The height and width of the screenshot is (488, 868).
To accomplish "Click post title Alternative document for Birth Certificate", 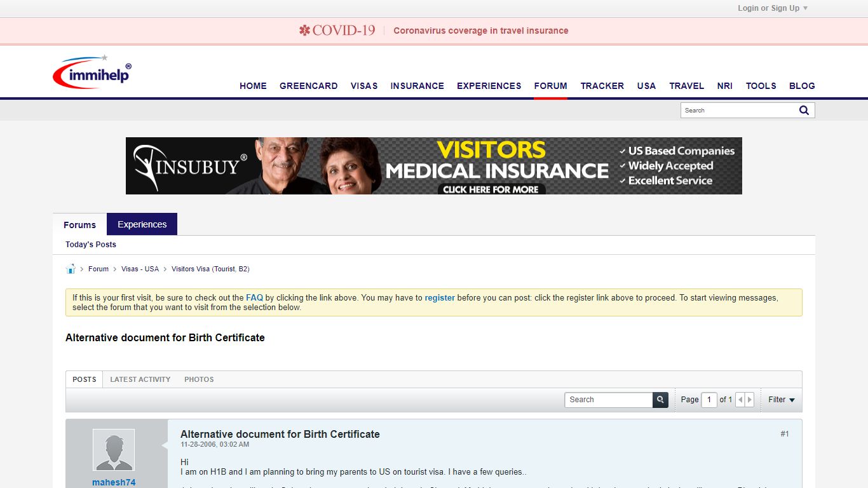I will [x=280, y=434].
